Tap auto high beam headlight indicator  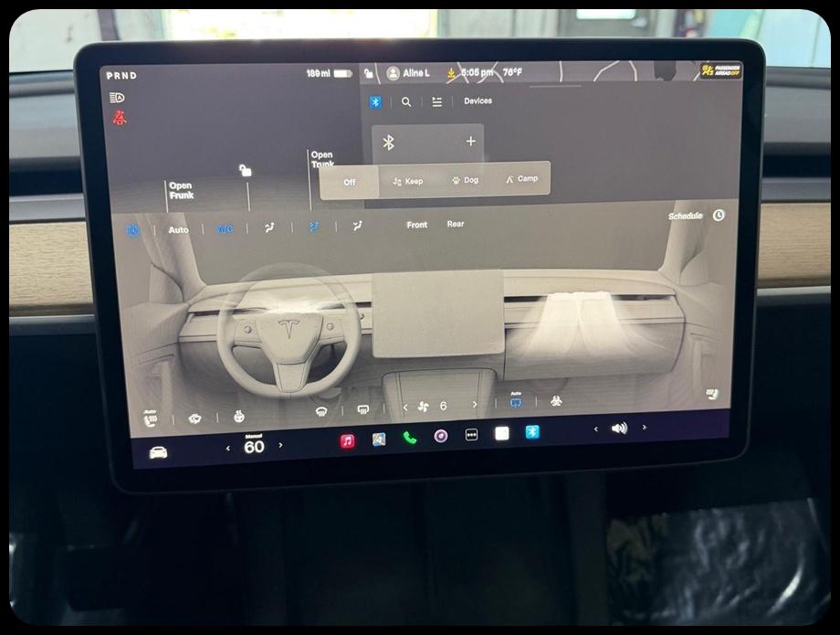click(x=117, y=98)
